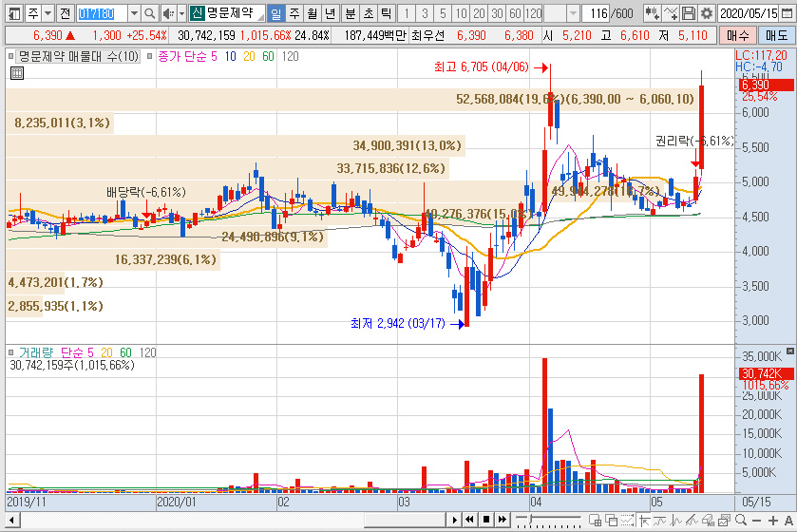797x532 pixels.
Task: Click the sidebar toggle icon at top-left
Action: [x=14, y=13]
